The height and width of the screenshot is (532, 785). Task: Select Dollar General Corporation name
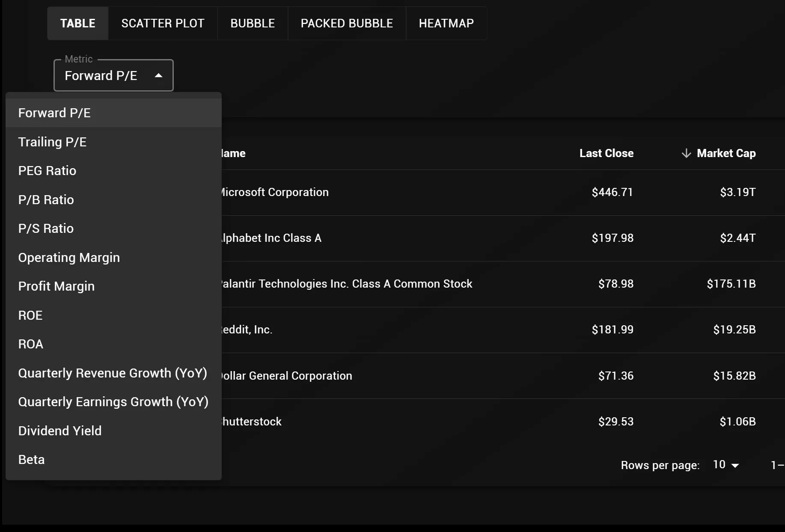click(x=286, y=376)
